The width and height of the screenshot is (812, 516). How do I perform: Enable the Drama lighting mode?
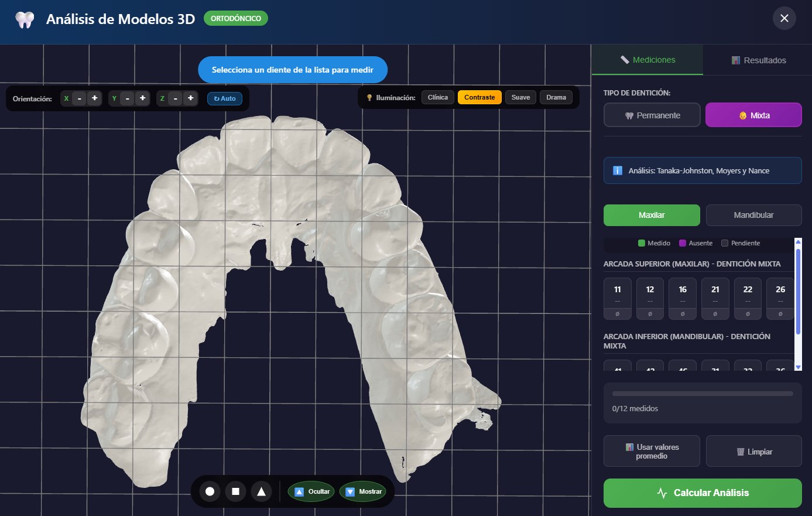click(556, 97)
